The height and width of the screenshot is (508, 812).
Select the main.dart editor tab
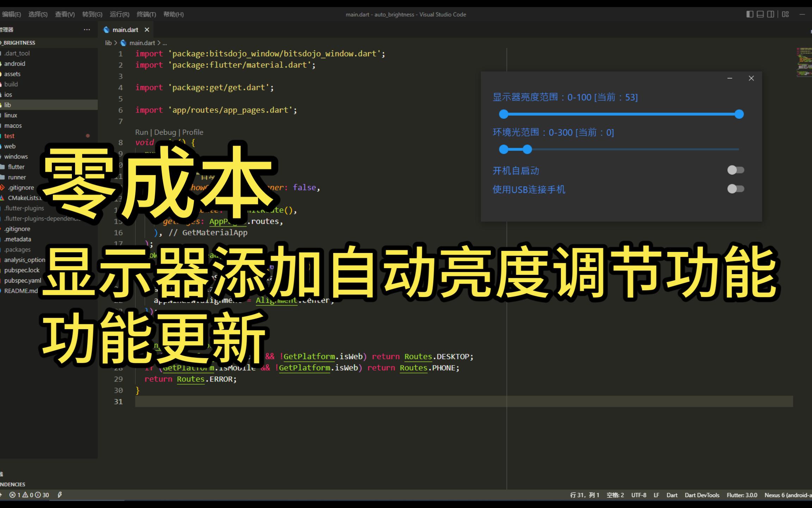(125, 30)
